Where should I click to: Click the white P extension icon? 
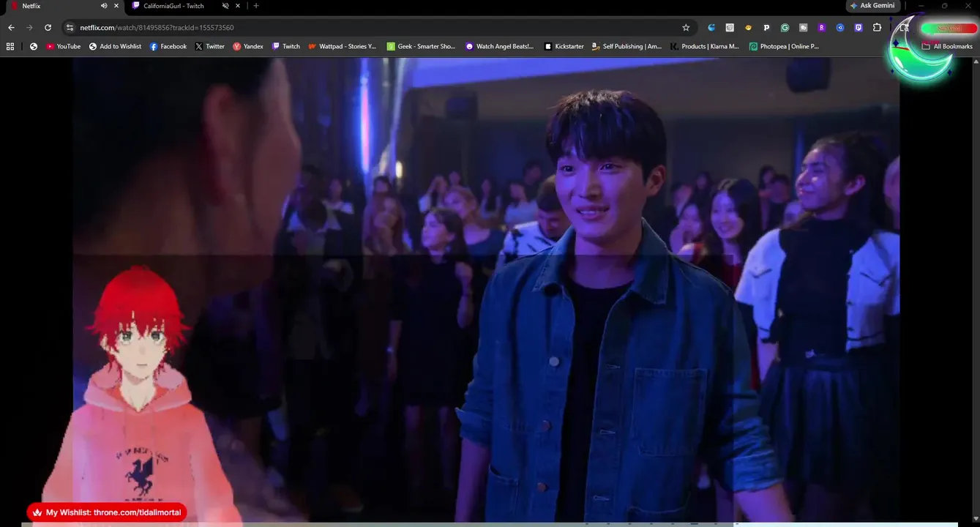(766, 28)
